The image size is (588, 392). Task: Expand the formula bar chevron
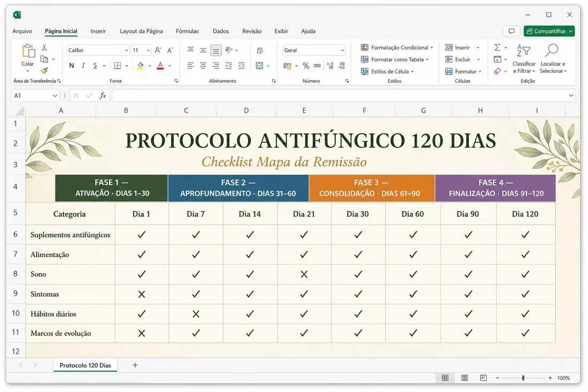(x=571, y=96)
